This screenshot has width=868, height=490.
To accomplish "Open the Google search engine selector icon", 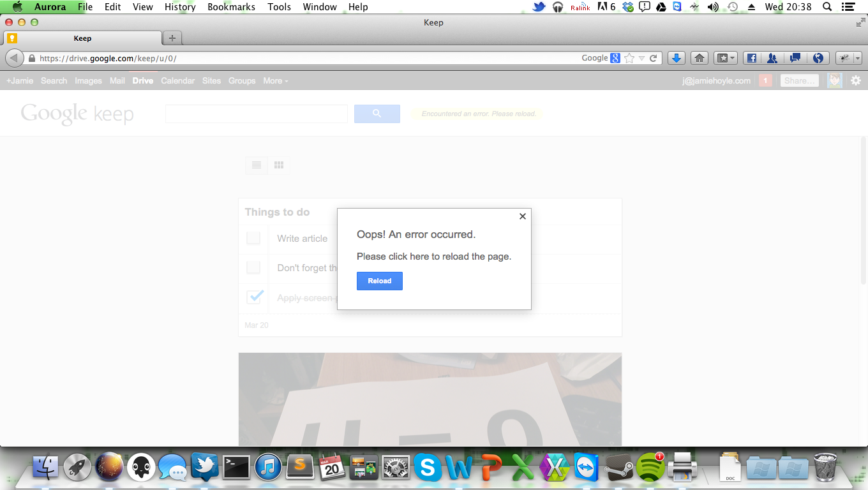I will click(615, 58).
